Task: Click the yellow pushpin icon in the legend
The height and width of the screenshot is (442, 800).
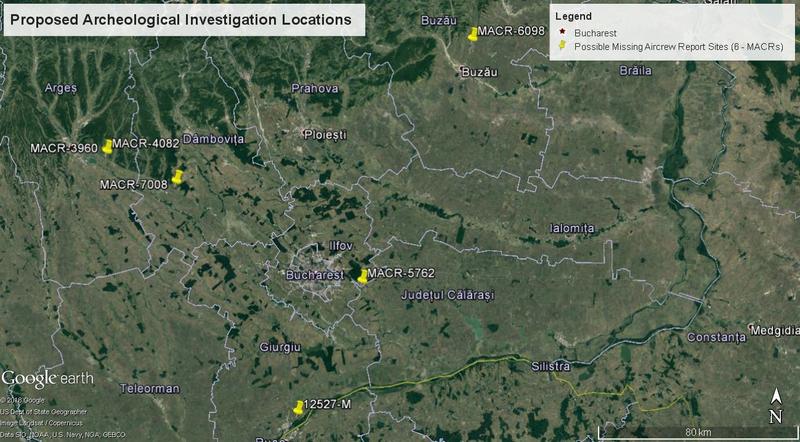Action: 562,45
